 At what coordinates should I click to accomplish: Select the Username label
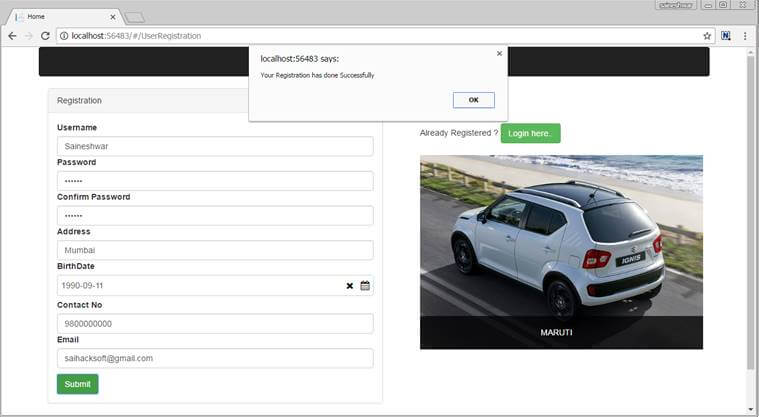point(77,127)
